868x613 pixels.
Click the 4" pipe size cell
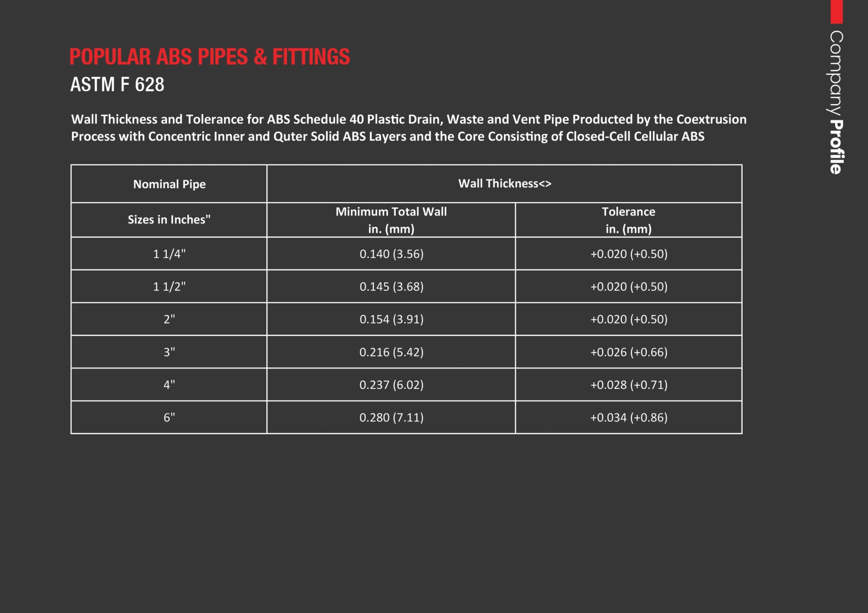click(x=169, y=385)
